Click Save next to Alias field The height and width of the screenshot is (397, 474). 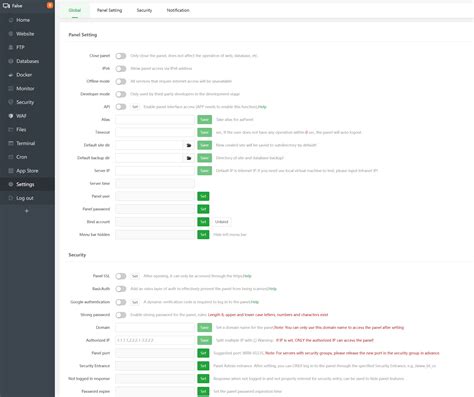204,120
